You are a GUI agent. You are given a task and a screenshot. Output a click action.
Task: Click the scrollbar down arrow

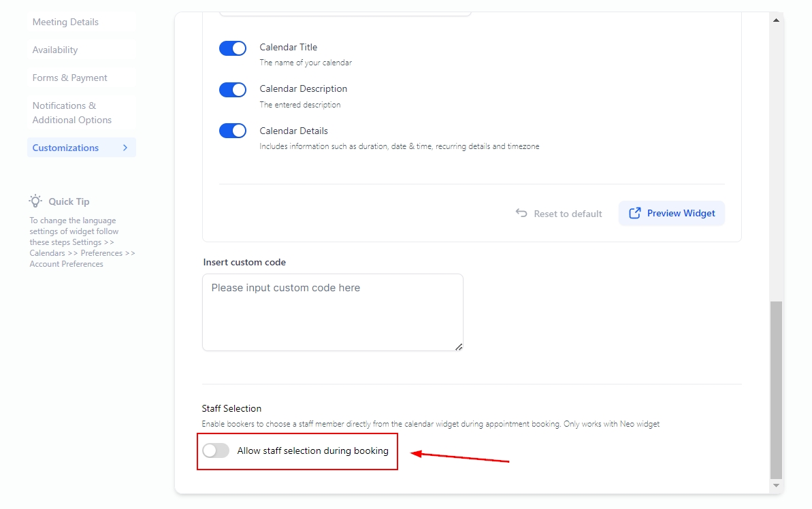click(776, 485)
